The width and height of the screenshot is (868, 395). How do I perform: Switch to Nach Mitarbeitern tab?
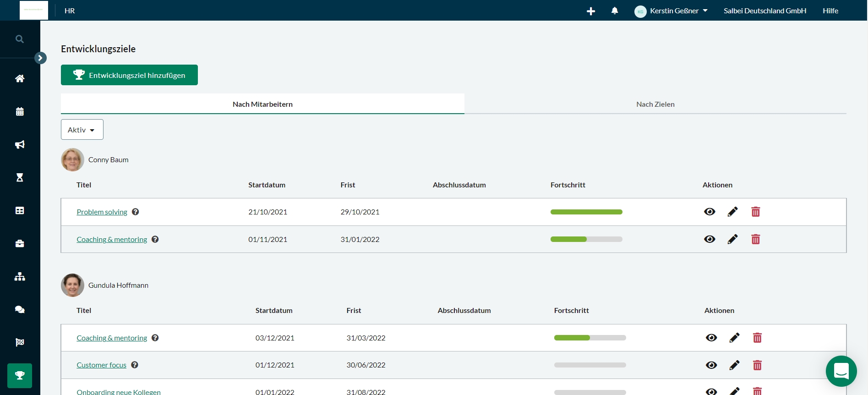click(262, 104)
